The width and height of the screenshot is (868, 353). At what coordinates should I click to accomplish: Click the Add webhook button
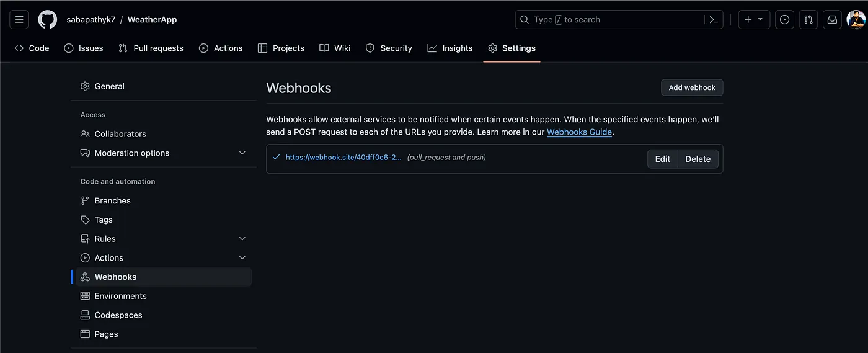pos(692,87)
